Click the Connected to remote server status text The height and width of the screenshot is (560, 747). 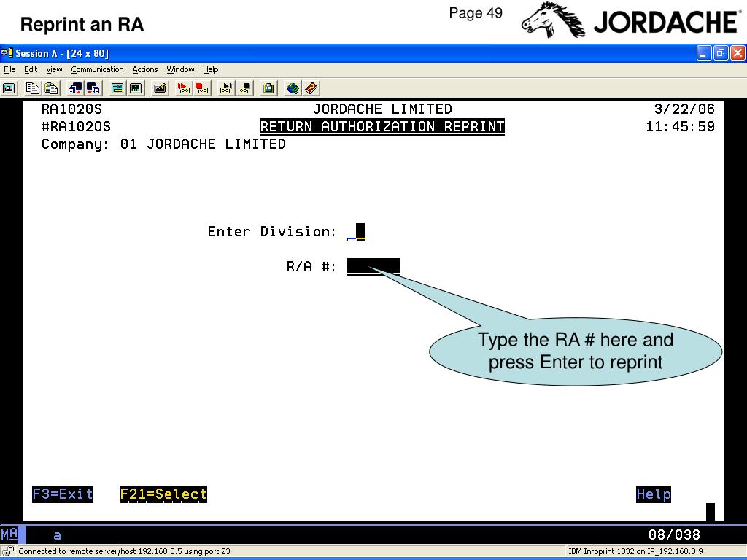pos(124,551)
